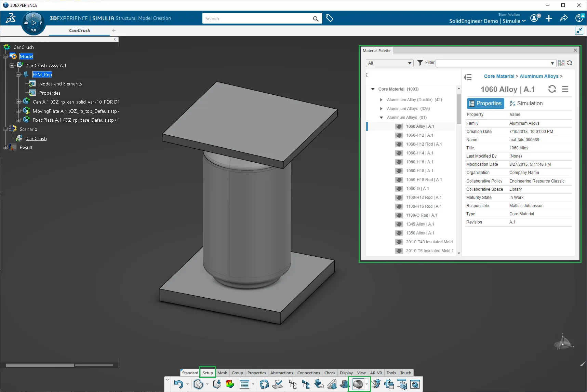Expand the Can A.1 tree node
The height and width of the screenshot is (392, 587).
(18, 102)
